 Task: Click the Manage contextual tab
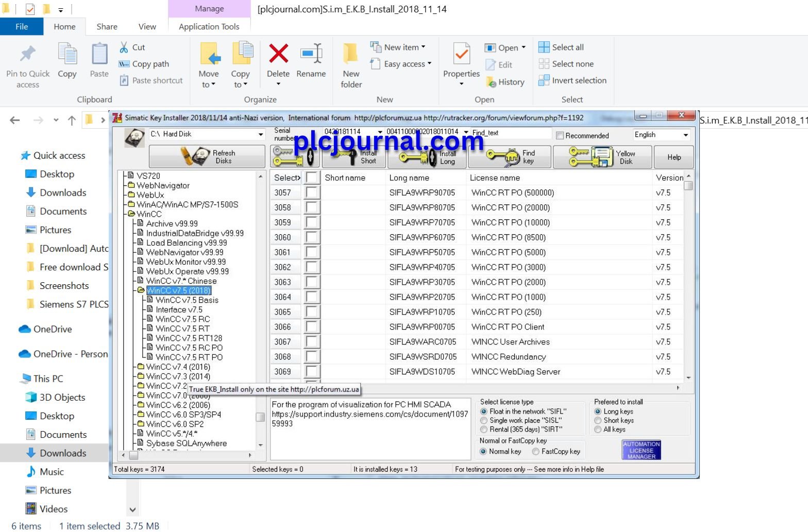(x=209, y=9)
